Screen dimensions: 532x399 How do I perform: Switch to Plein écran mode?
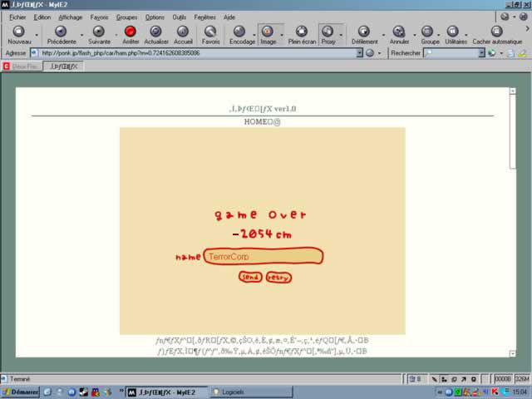(x=301, y=32)
